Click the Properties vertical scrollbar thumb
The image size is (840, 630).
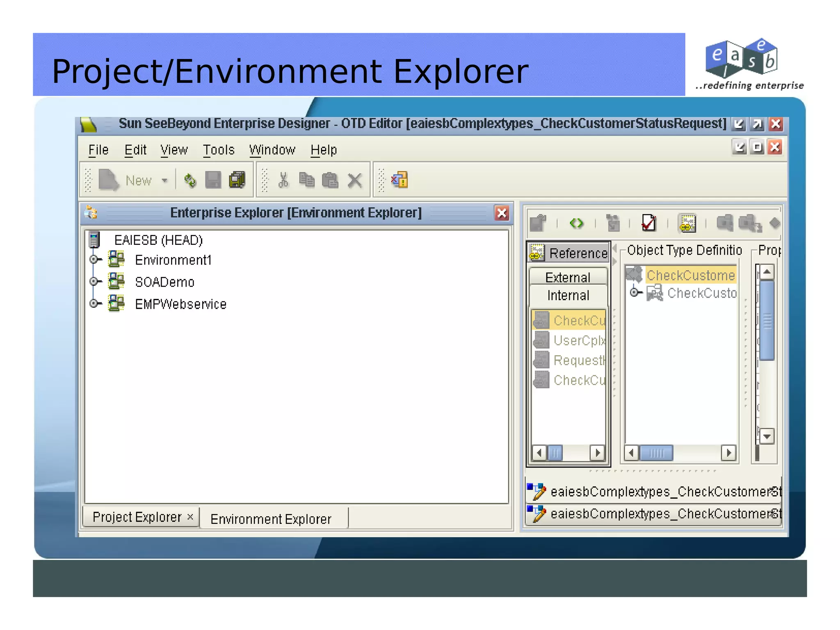(x=767, y=321)
